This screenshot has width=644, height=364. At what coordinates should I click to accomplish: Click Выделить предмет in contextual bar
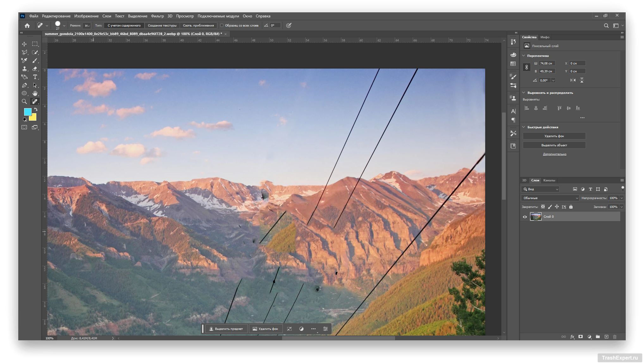pyautogui.click(x=226, y=329)
